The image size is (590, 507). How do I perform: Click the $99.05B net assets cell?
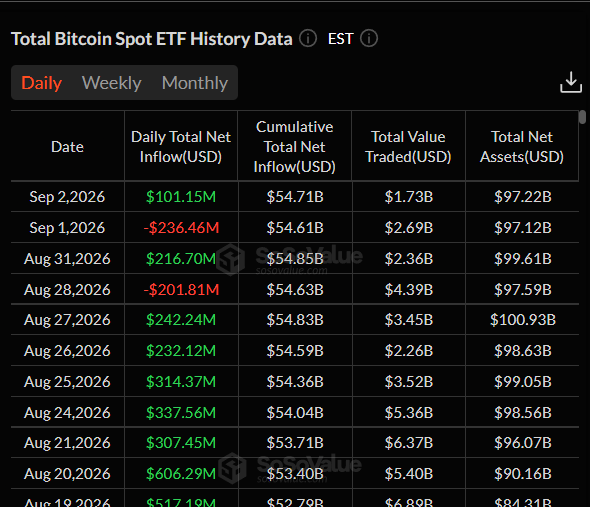(523, 382)
